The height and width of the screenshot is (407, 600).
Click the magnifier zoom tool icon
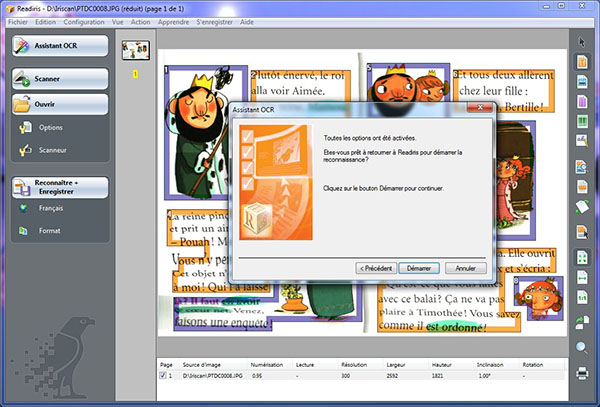pos(582,347)
